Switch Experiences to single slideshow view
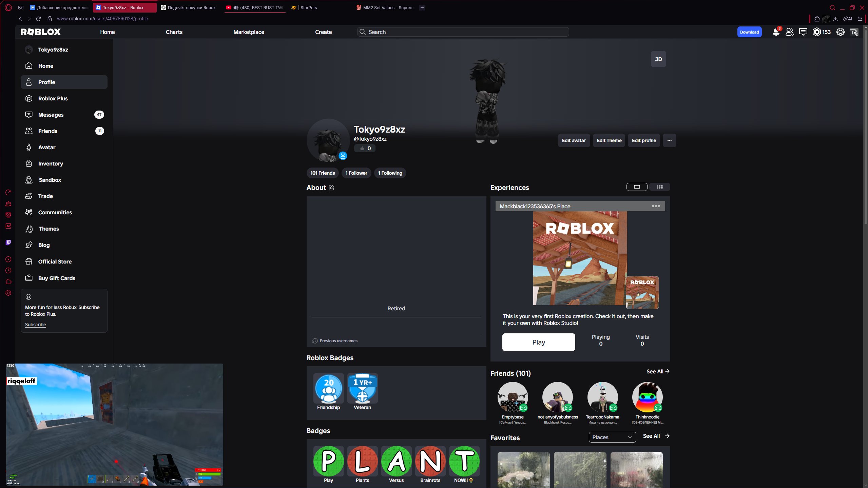This screenshot has width=868, height=488. click(637, 187)
